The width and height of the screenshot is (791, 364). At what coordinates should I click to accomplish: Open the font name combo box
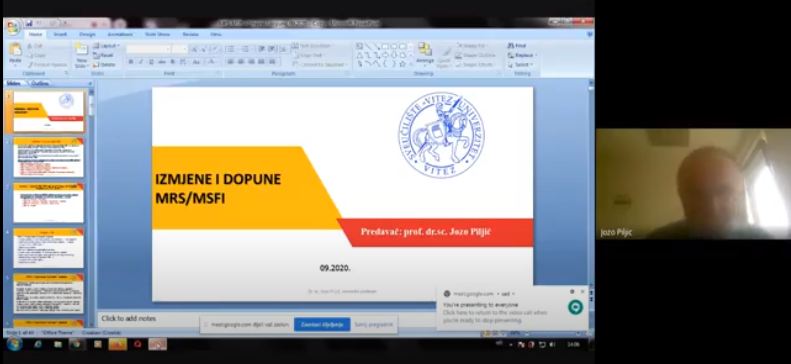(148, 49)
